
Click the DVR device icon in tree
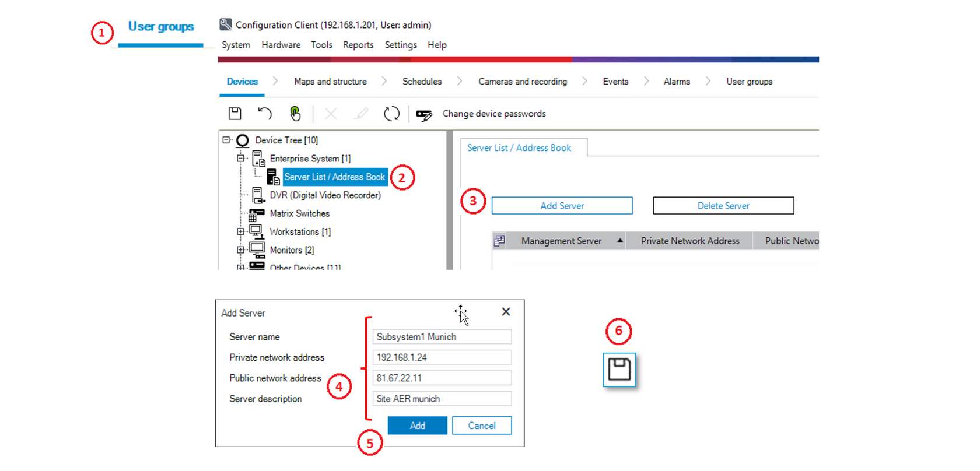(257, 195)
